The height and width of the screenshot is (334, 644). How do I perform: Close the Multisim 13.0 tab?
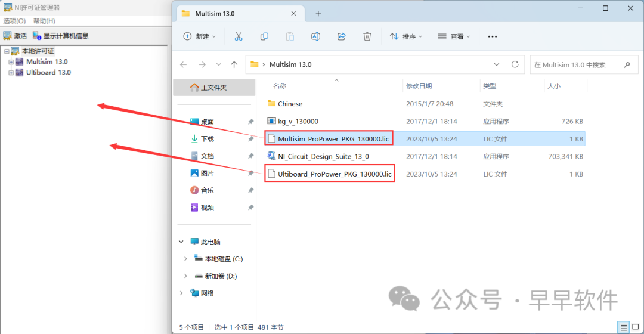tap(293, 14)
